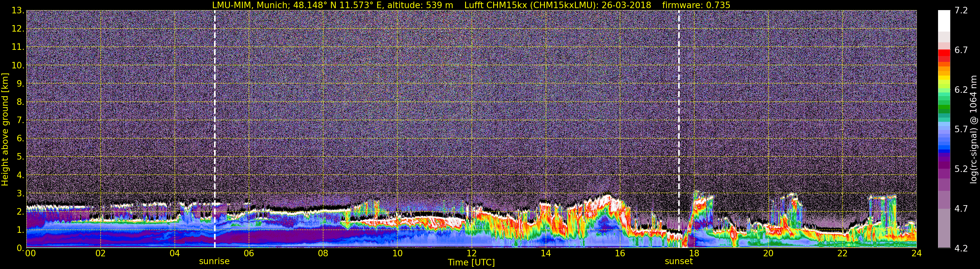Click the '00' time axis tick label
This screenshot has height=269, width=980.
31,254
